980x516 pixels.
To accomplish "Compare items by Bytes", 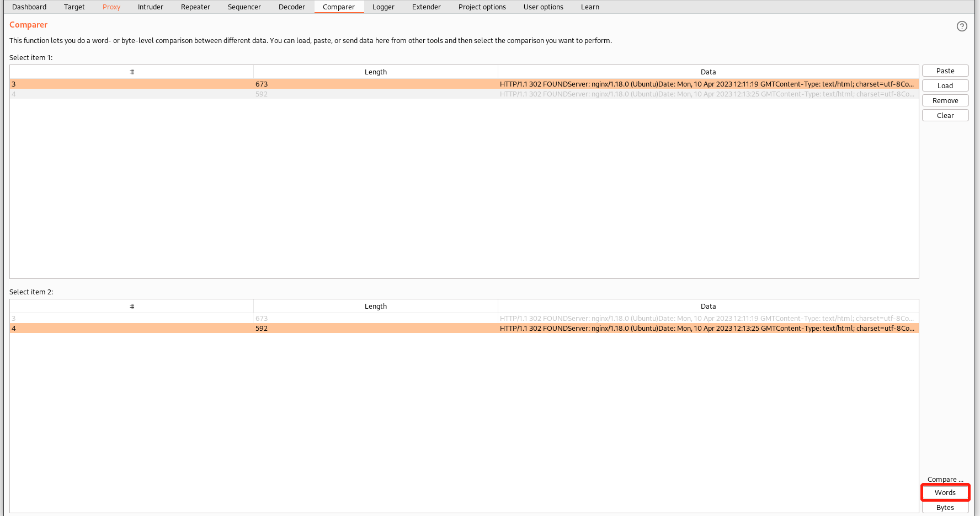I will coord(945,507).
